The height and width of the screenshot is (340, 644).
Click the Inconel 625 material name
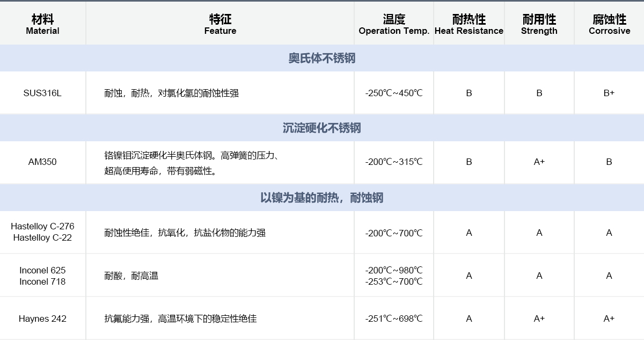(x=42, y=270)
